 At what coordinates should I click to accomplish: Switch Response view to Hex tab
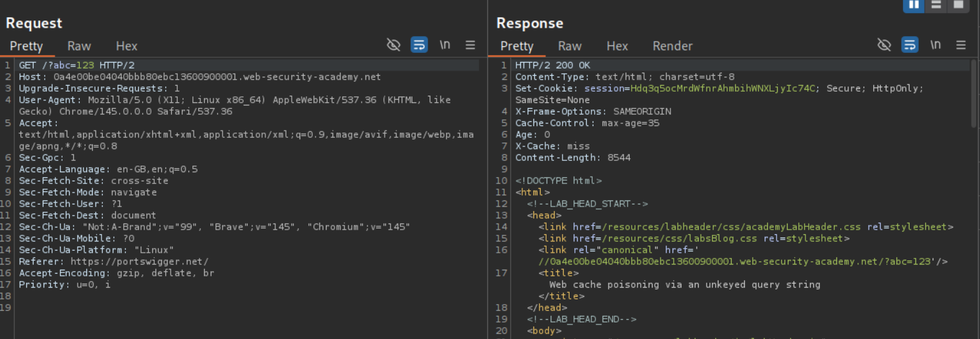pos(617,46)
